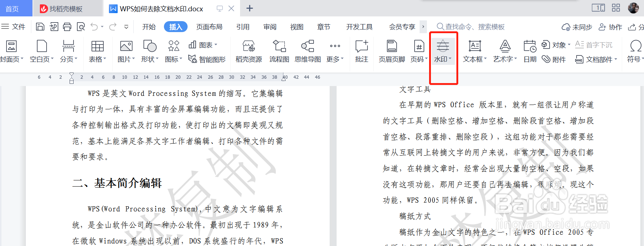Insert an 对象 object
This screenshot has width=644, height=246.
pos(556,45)
